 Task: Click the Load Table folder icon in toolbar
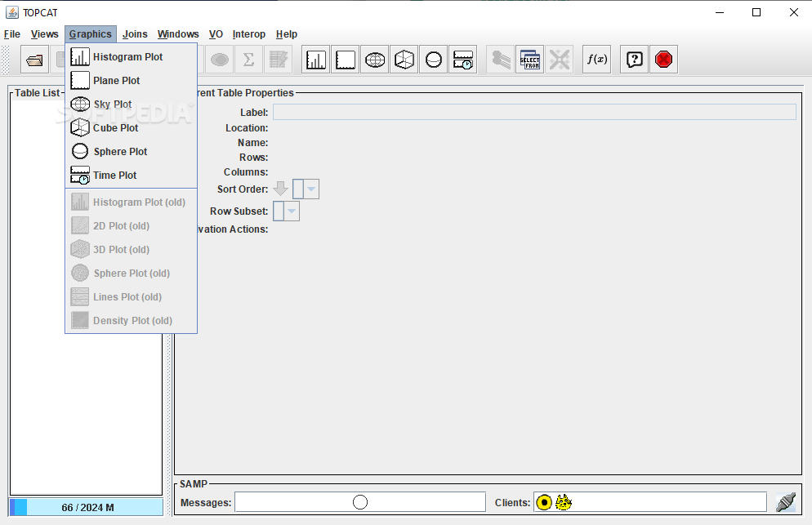(x=34, y=60)
